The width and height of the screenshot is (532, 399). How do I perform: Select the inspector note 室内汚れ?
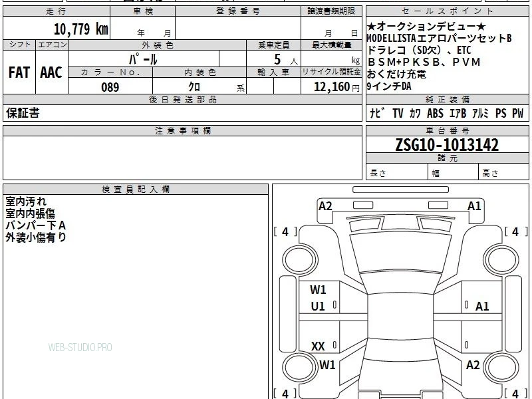[x=26, y=201]
